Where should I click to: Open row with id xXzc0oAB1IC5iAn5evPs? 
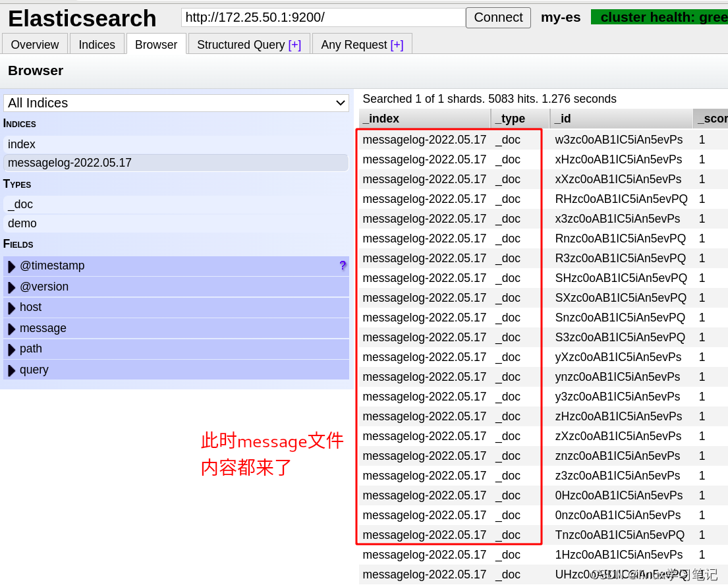544,179
